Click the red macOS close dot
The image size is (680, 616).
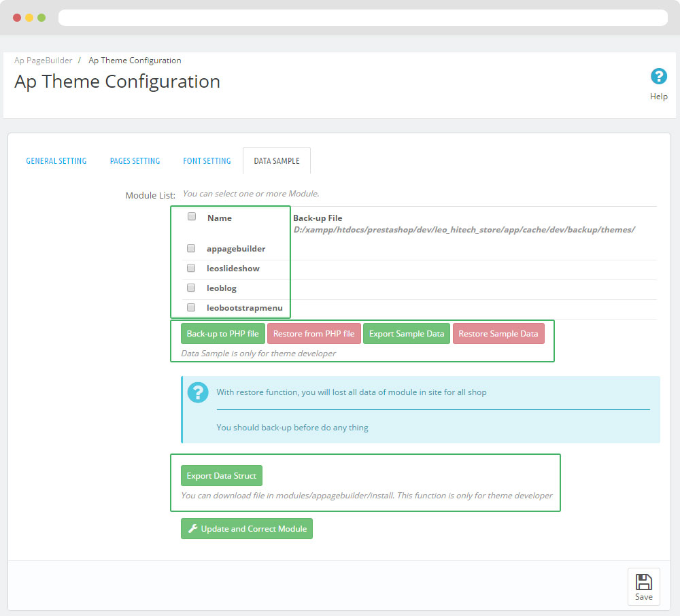(x=17, y=18)
